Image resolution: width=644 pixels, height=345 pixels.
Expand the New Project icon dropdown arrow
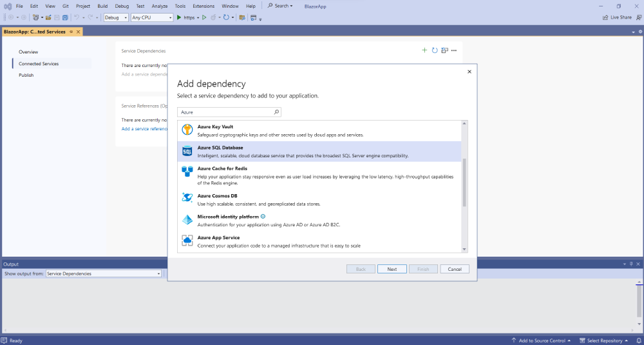click(42, 17)
